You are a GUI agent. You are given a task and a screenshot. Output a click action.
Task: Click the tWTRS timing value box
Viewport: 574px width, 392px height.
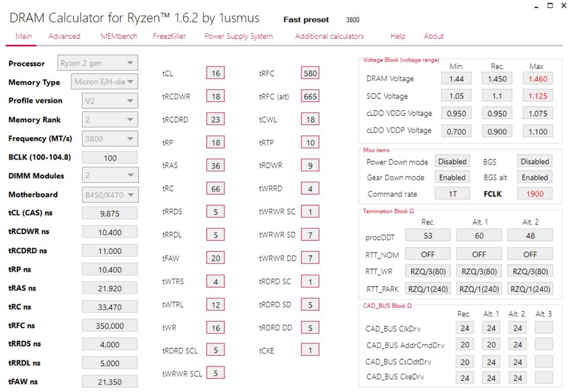click(x=216, y=281)
